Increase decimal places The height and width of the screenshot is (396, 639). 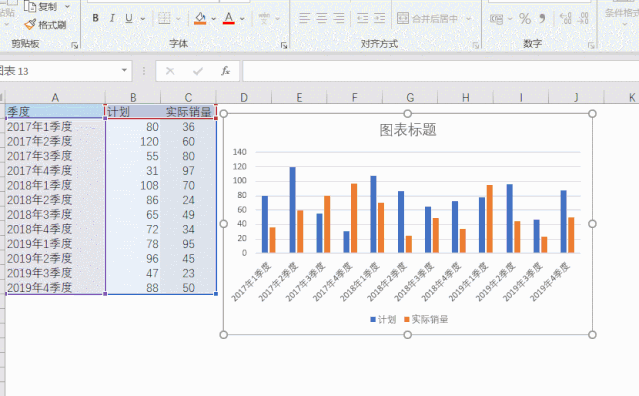(566, 18)
